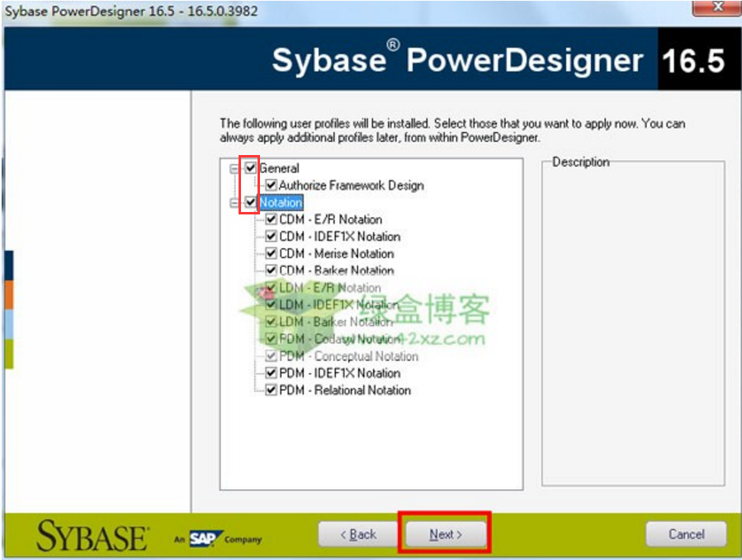Toggle LDM - IDEF1X Notation checkbox
The width and height of the screenshot is (742, 560).
pos(271,304)
